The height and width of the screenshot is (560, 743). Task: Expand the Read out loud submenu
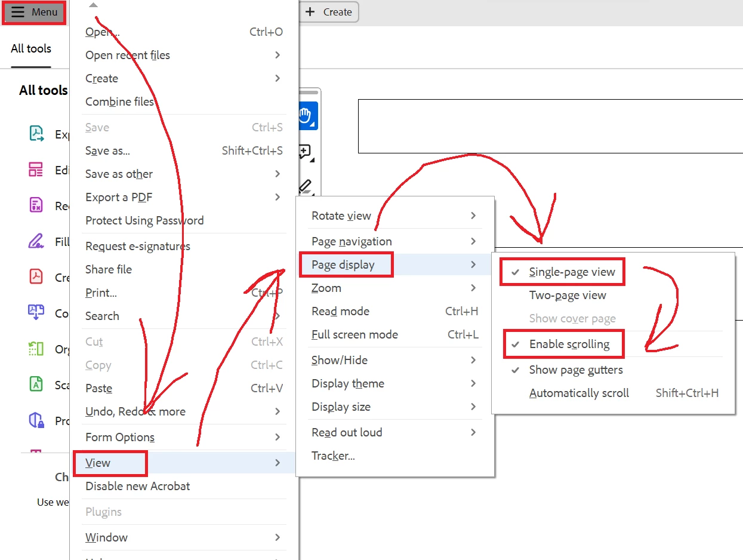pos(395,432)
